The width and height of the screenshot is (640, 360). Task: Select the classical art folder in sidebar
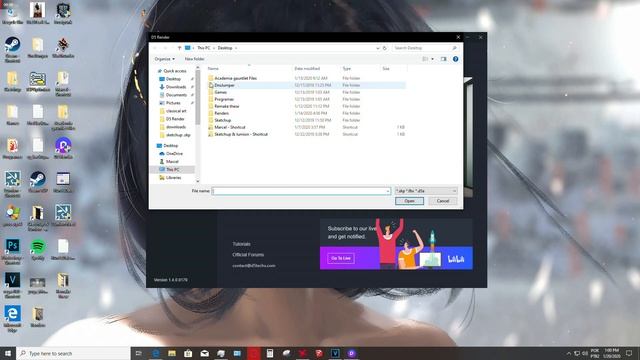click(176, 111)
